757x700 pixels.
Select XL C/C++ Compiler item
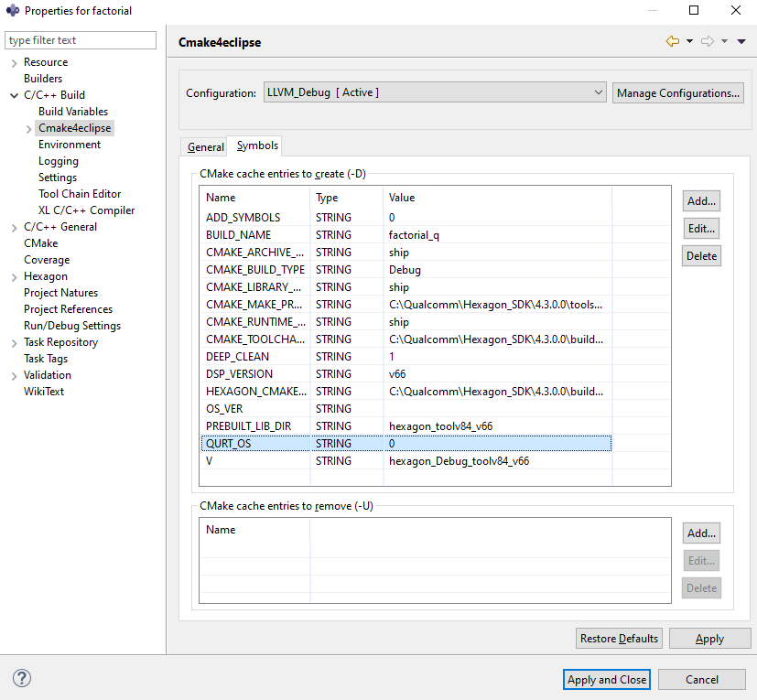pos(86,210)
